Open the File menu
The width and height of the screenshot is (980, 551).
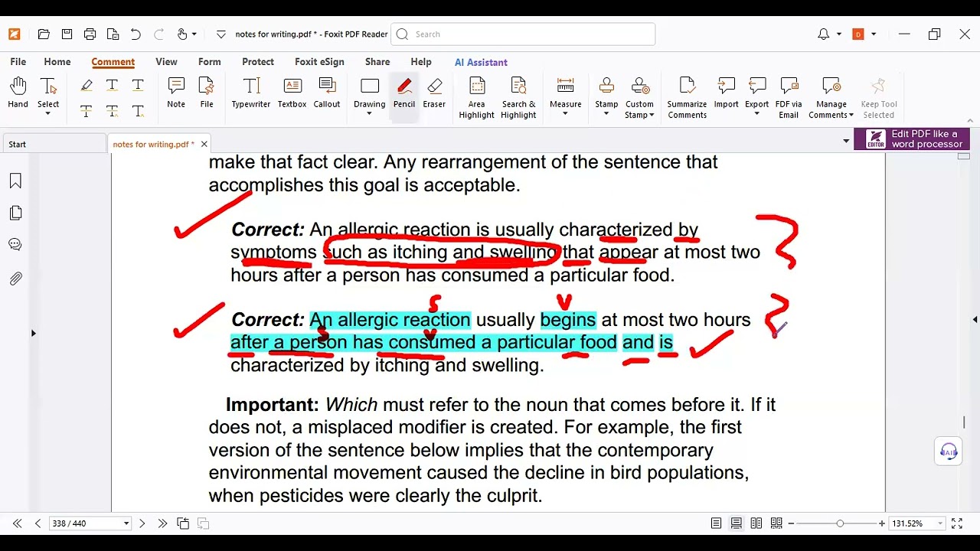(18, 62)
